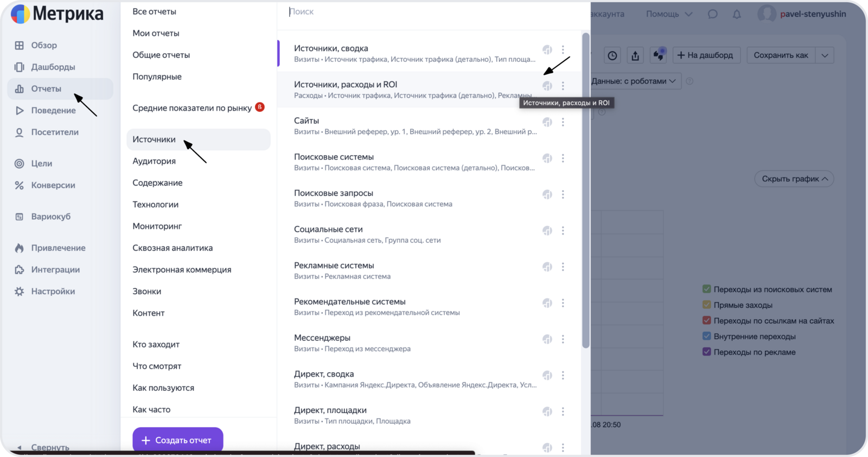Open 'Дашборды' in left sidebar
The height and width of the screenshot is (457, 868).
[x=53, y=67]
